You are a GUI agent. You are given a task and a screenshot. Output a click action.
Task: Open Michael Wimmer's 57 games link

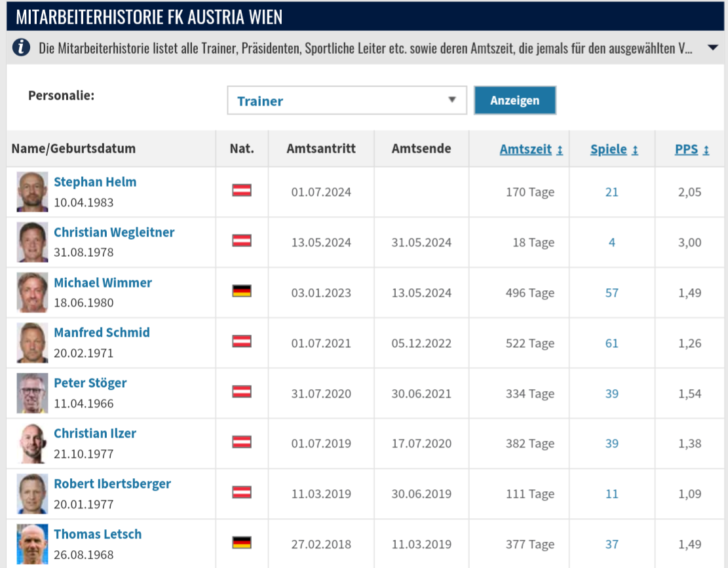(x=612, y=293)
